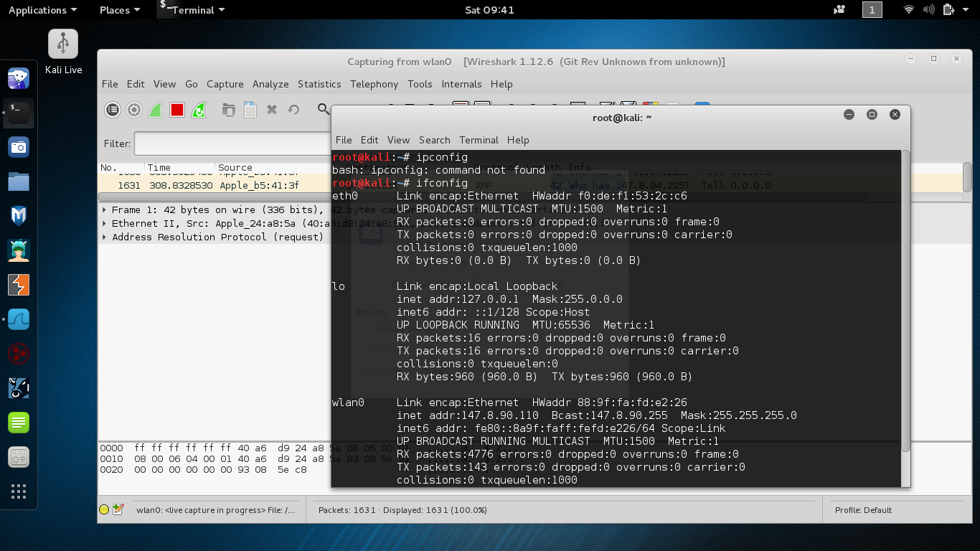This screenshot has height=551, width=980.
Task: Open the terminal's Search menu
Action: pos(435,140)
